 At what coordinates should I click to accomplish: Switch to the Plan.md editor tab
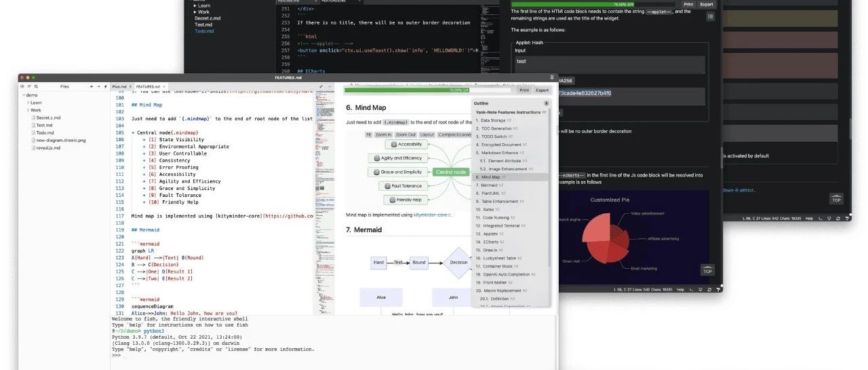point(121,87)
